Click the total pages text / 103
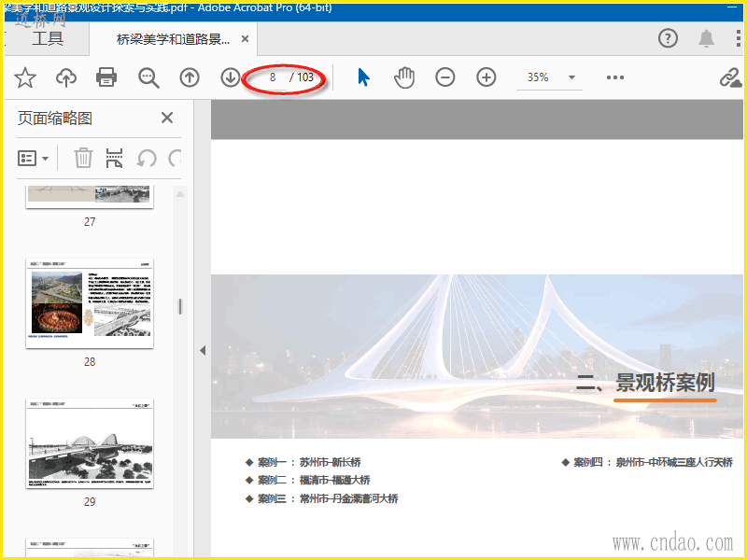 click(x=302, y=77)
